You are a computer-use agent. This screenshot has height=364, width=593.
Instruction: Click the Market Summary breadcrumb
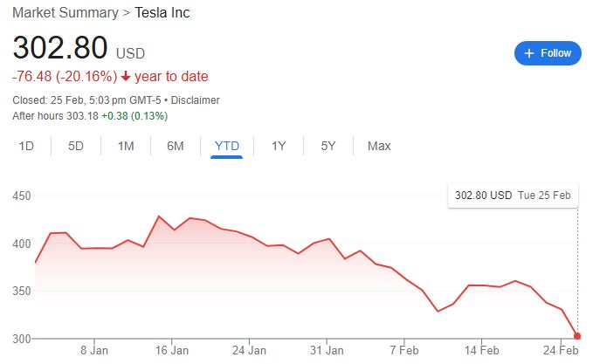[x=61, y=13]
